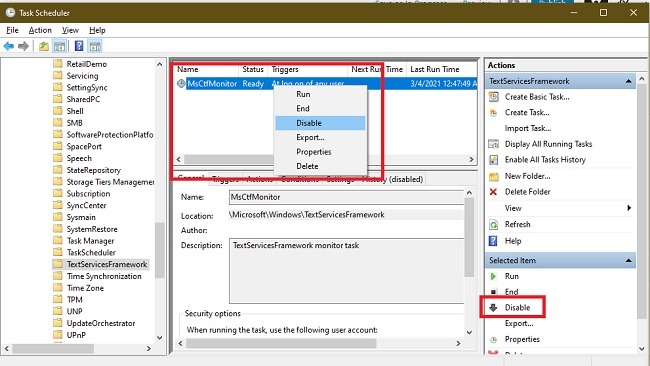Collapse the Selected Item actions section
Screen dimensions: 650x366
point(628,260)
